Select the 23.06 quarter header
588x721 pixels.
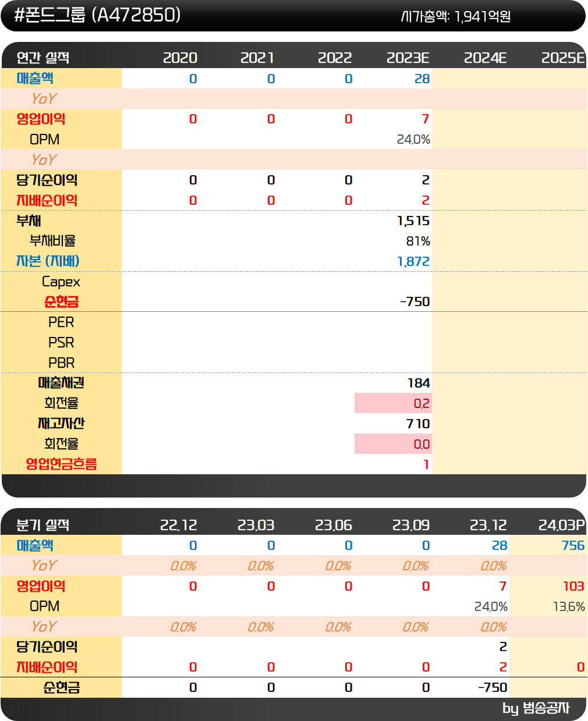(x=334, y=525)
